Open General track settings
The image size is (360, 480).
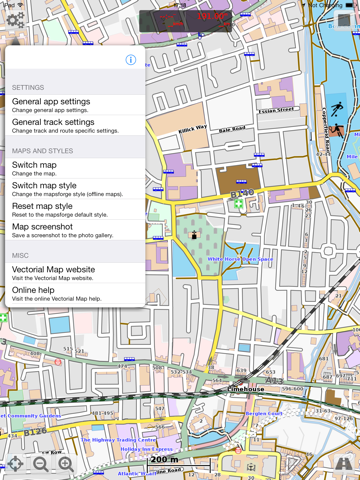pyautogui.click(x=75, y=126)
